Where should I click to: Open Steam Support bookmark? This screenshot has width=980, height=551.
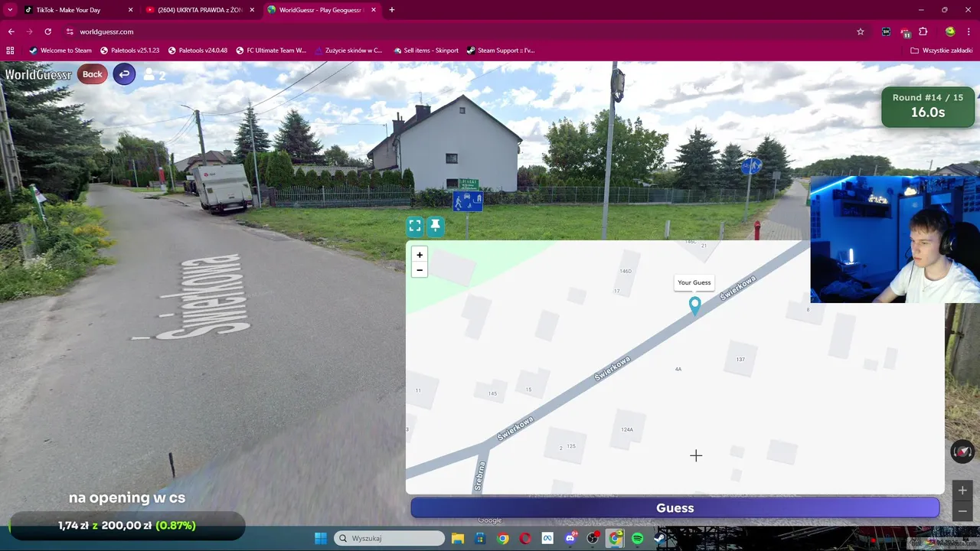501,51
